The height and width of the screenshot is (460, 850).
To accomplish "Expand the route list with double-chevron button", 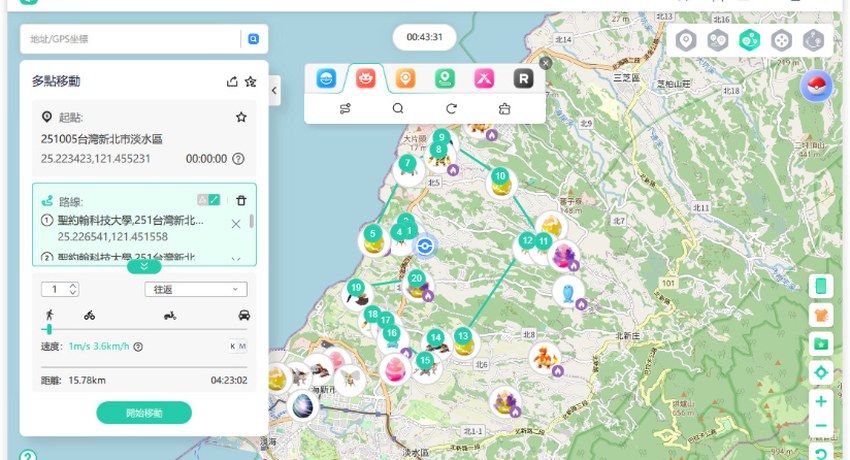I will click(144, 266).
